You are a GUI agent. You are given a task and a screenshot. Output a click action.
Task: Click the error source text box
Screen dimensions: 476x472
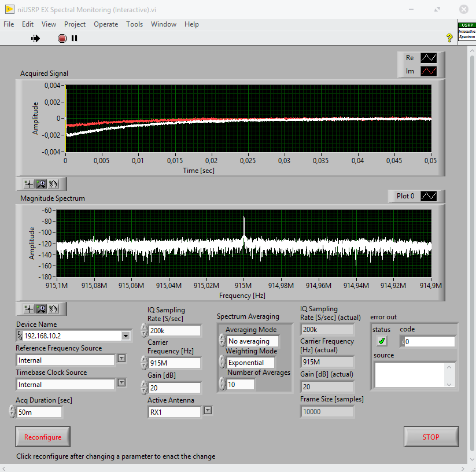(x=410, y=375)
